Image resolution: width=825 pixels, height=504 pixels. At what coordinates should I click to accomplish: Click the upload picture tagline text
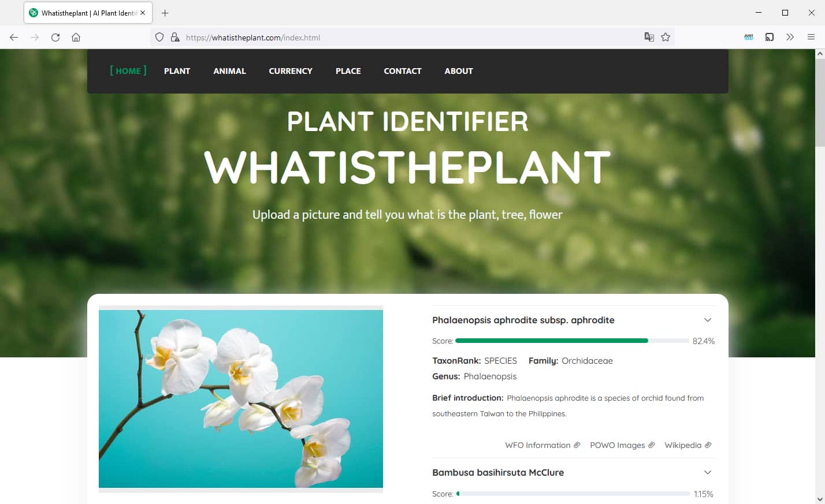pos(407,215)
